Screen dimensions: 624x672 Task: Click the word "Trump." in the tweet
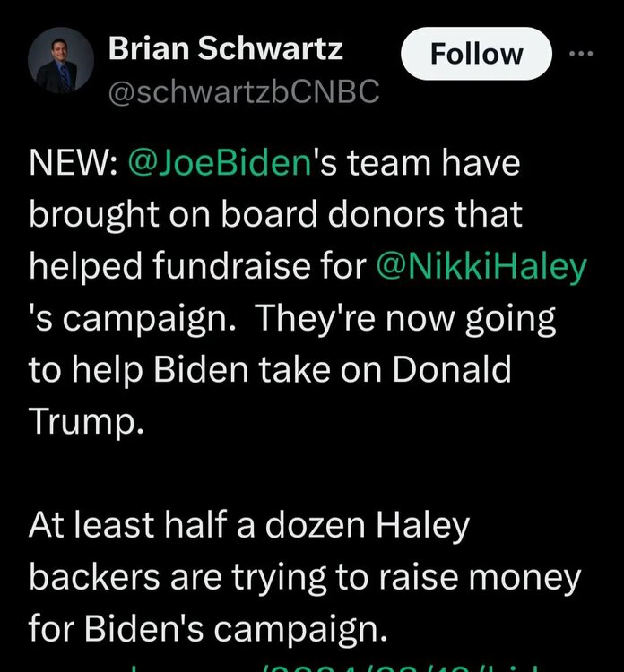point(86,418)
